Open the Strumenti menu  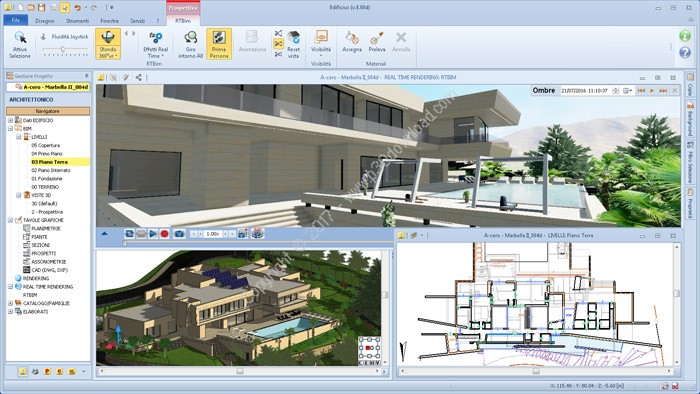point(77,21)
